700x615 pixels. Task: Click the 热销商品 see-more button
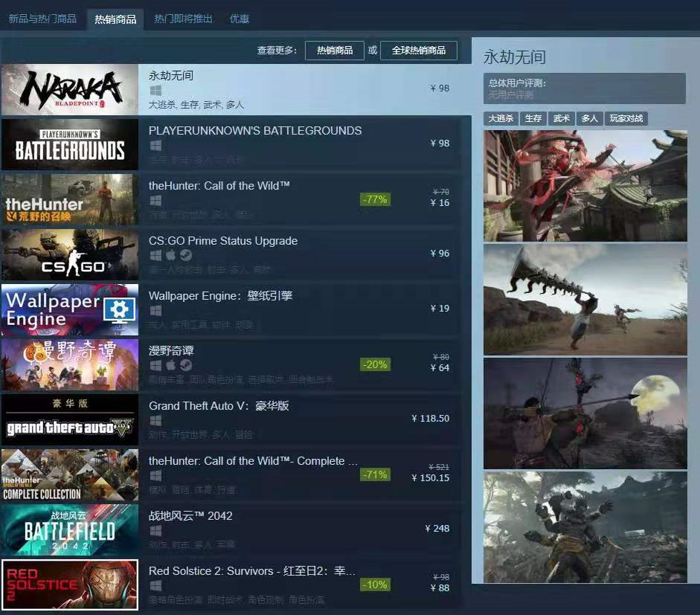click(x=334, y=51)
